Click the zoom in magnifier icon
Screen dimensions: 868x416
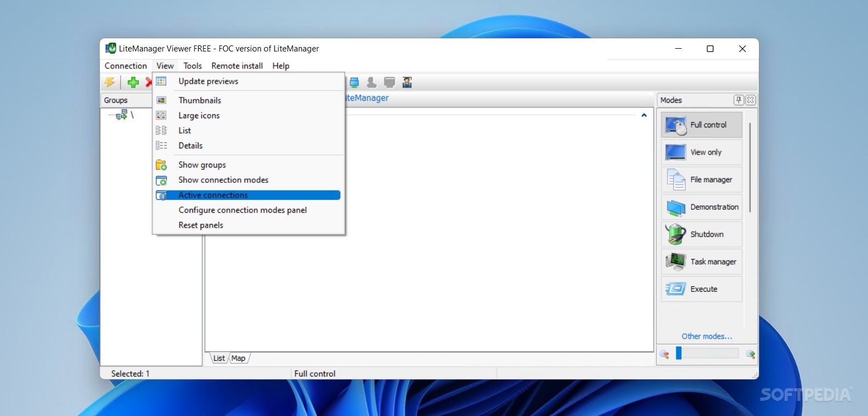pyautogui.click(x=750, y=354)
